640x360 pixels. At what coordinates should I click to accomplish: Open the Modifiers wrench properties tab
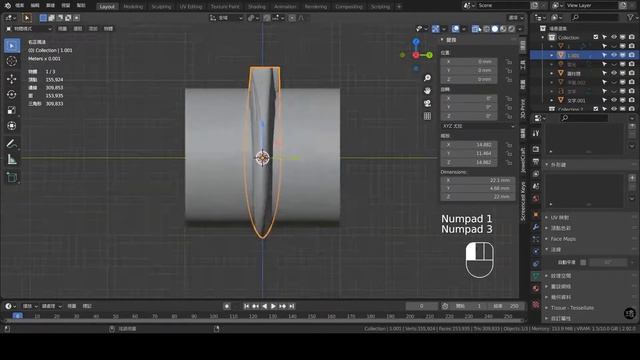click(536, 227)
